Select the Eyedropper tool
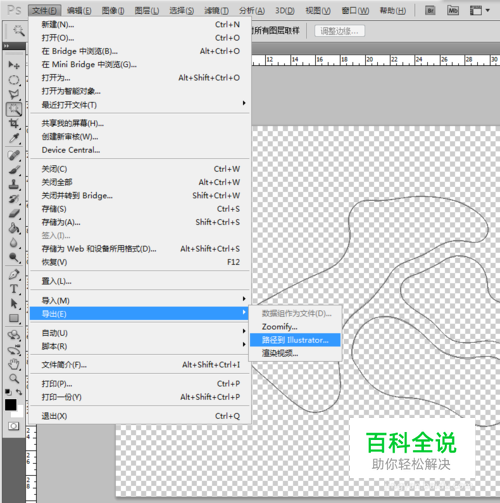 coord(14,138)
